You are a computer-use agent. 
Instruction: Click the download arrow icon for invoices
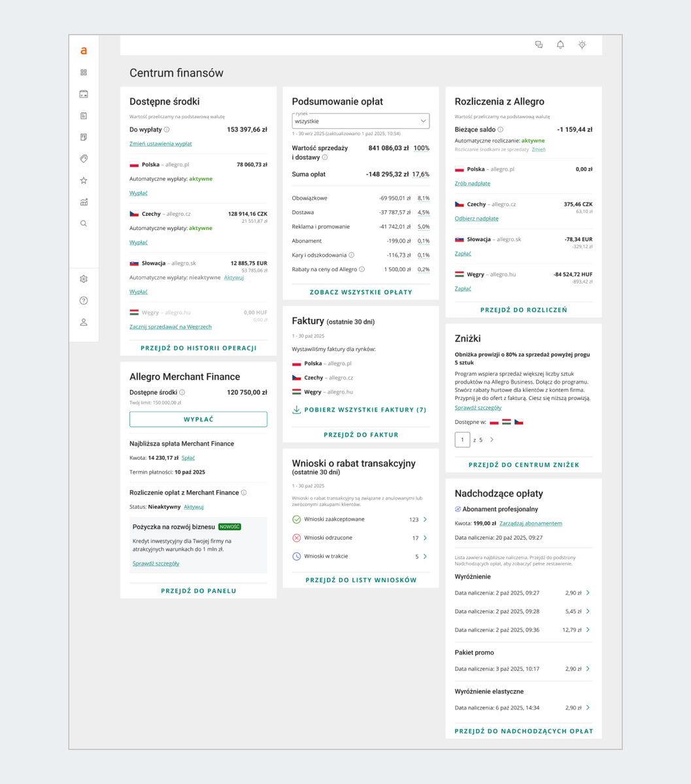(x=296, y=410)
